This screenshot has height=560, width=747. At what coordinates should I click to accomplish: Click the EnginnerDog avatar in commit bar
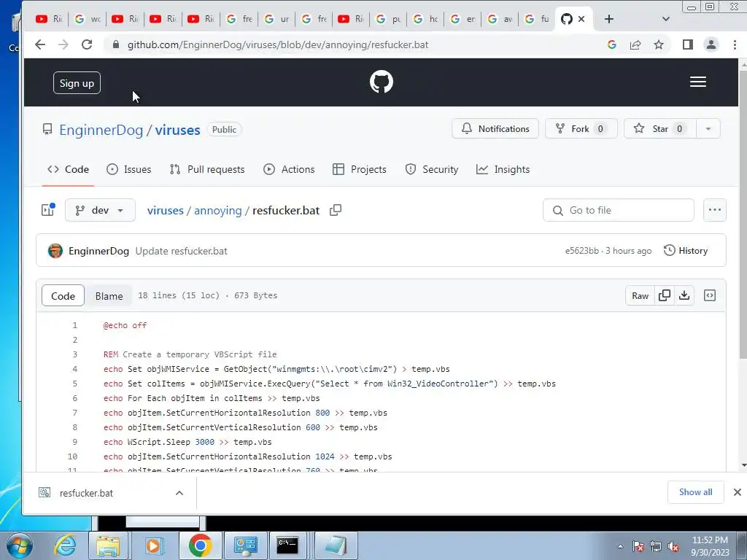pyautogui.click(x=55, y=251)
